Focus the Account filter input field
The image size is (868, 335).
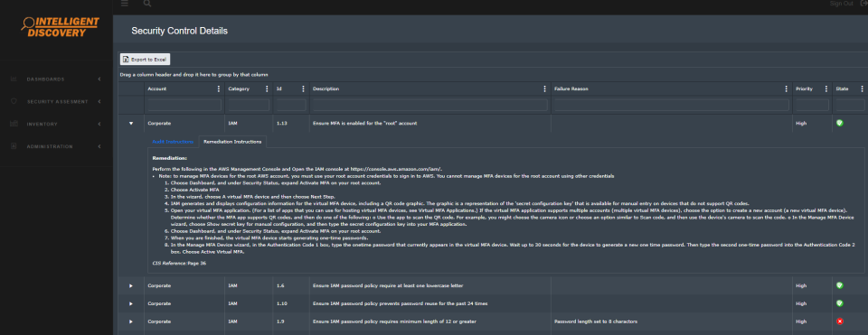click(184, 105)
